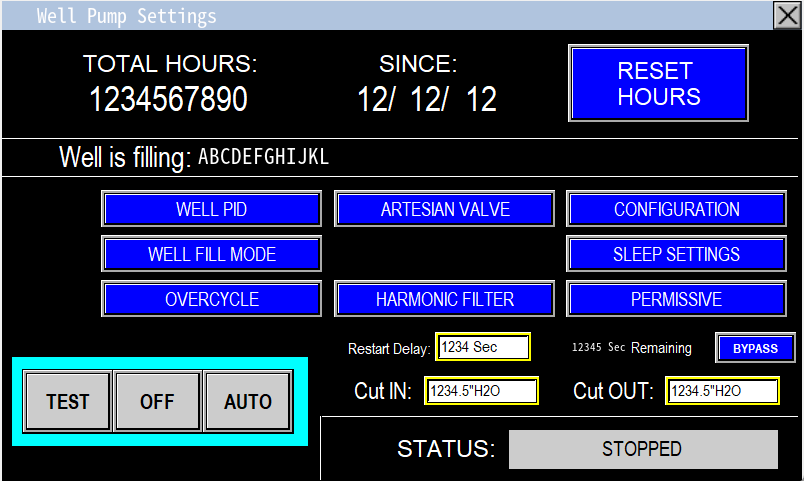Image resolution: width=804 pixels, height=481 pixels.
Task: Open the SLEEP SETTINGS screen
Action: 677,254
